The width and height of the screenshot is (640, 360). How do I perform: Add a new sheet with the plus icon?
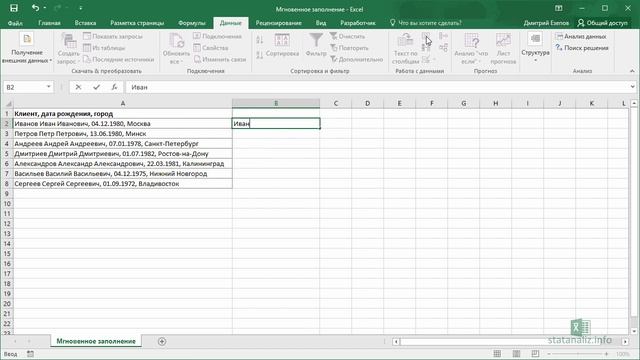[162, 341]
